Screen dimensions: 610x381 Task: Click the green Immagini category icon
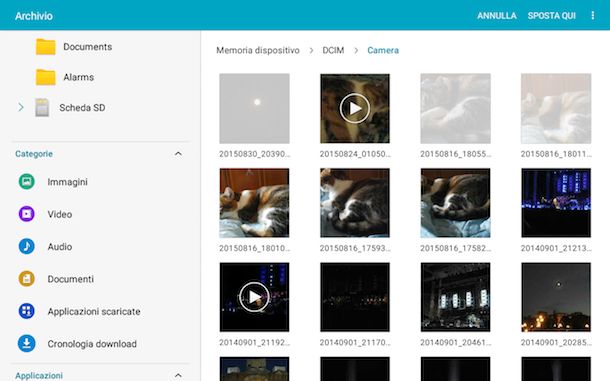(x=26, y=181)
